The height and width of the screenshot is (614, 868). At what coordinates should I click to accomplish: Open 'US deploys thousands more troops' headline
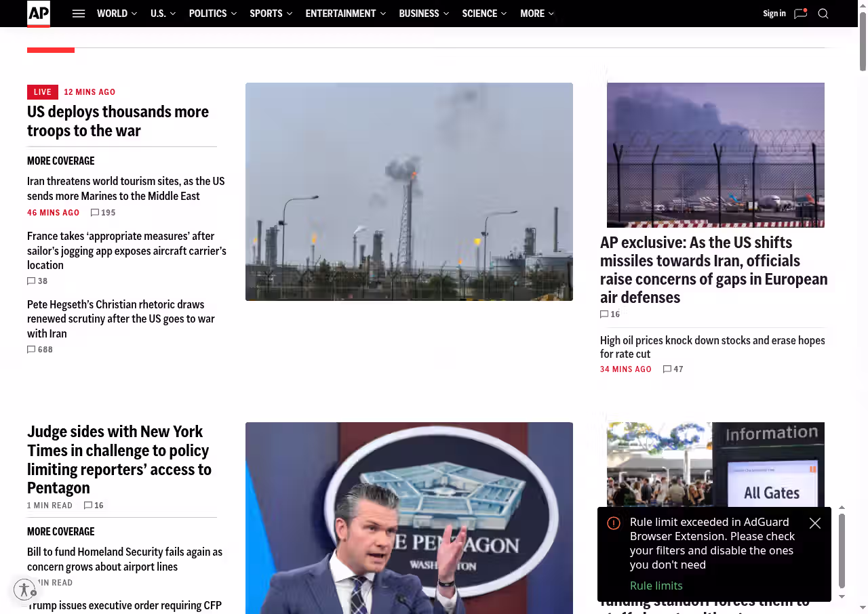118,121
